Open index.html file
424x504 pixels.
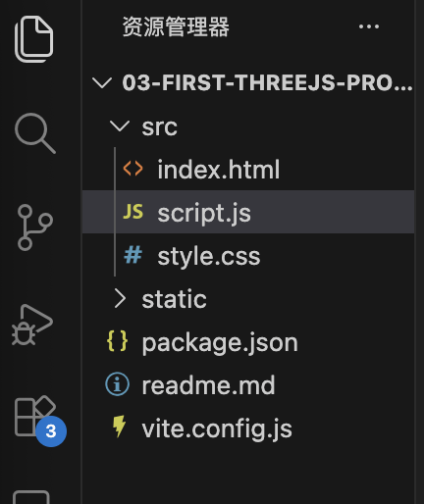pyautogui.click(x=248, y=169)
